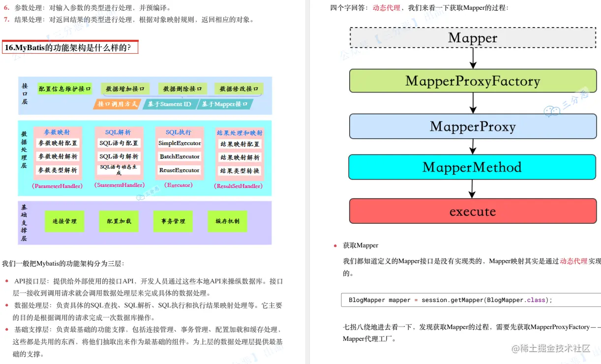Click the "BatchExecutor" cell
This screenshot has height=364, width=601.
point(180,156)
